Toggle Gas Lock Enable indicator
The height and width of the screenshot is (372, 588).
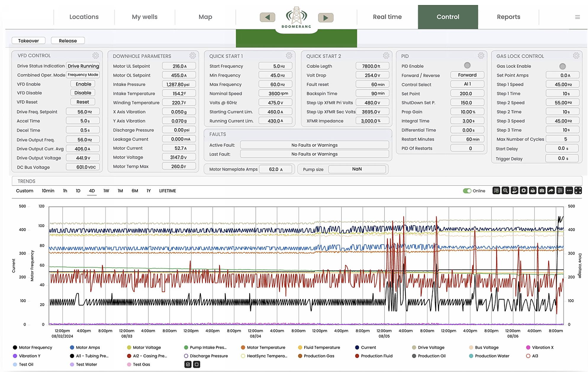pyautogui.click(x=563, y=66)
